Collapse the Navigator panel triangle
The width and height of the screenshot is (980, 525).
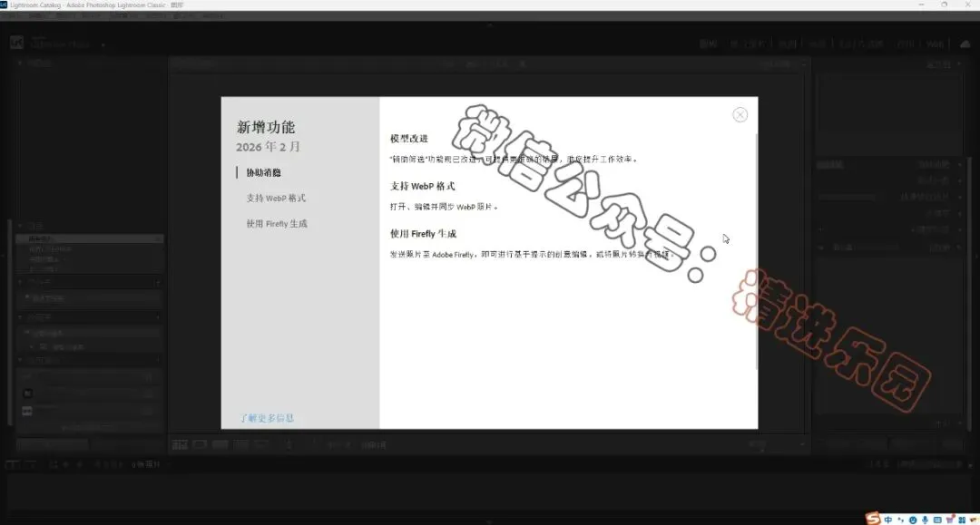pos(20,63)
